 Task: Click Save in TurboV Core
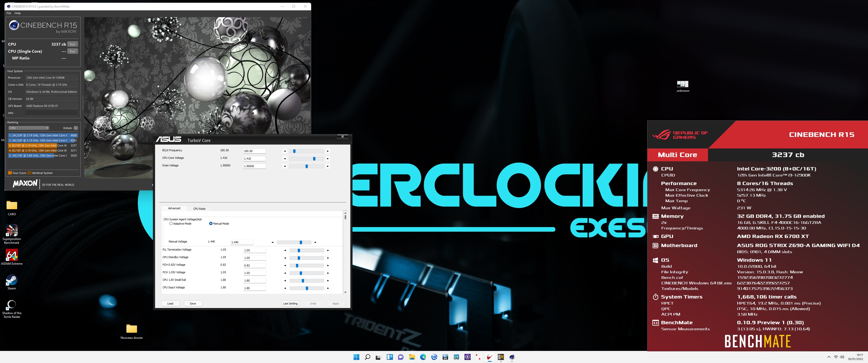pos(193,304)
